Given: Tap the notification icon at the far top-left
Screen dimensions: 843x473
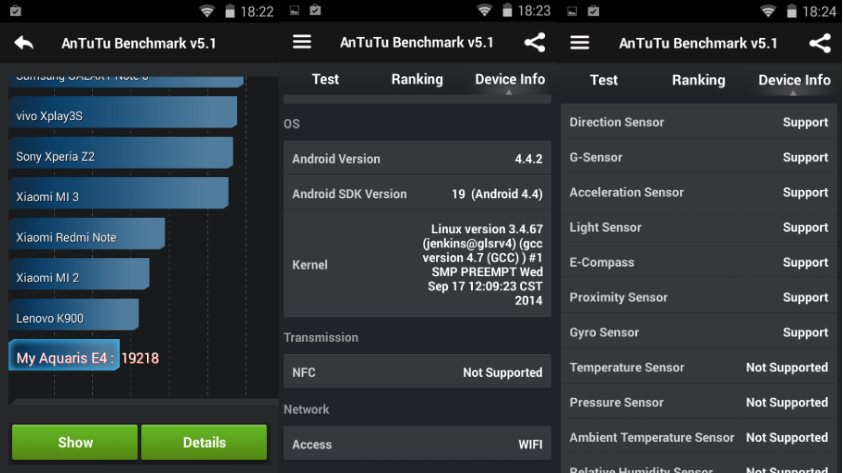Looking at the screenshot, I should point(14,11).
